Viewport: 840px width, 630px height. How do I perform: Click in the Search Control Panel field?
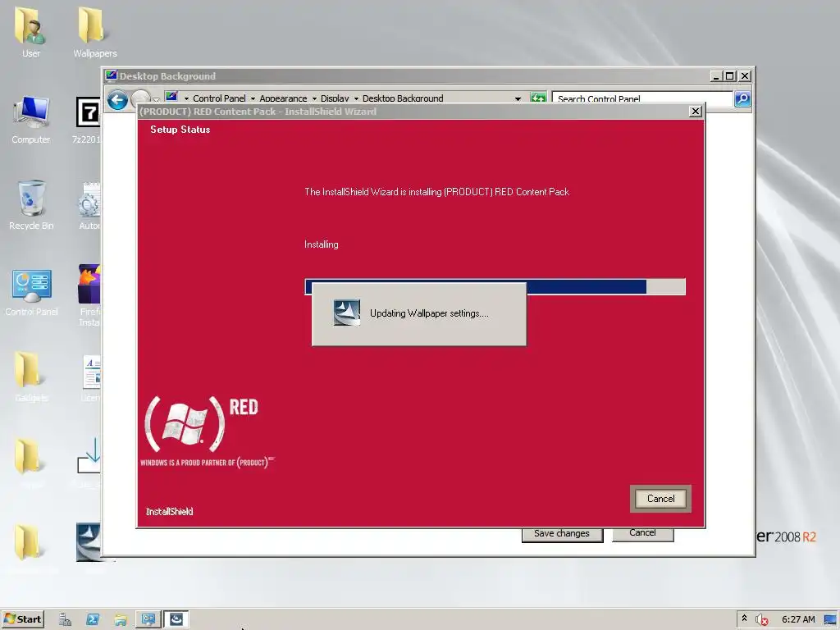point(642,98)
